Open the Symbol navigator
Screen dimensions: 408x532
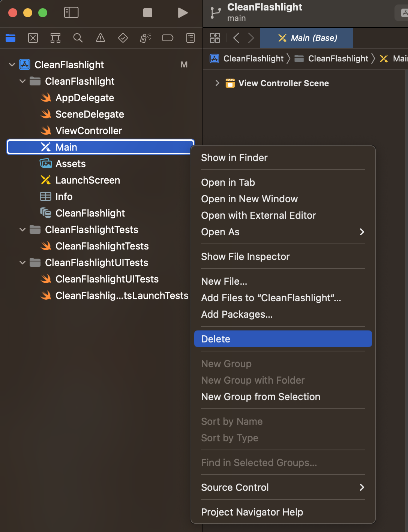point(55,38)
